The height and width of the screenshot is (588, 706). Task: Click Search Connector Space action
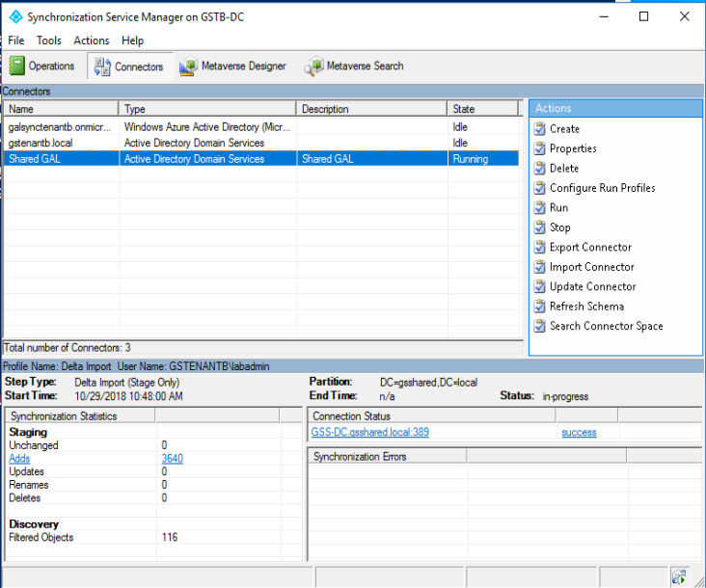606,326
